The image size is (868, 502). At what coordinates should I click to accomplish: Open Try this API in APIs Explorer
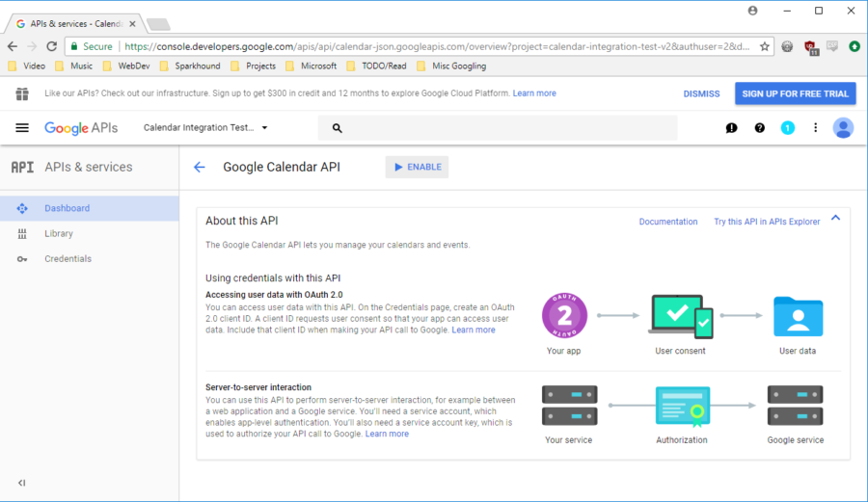tap(767, 222)
